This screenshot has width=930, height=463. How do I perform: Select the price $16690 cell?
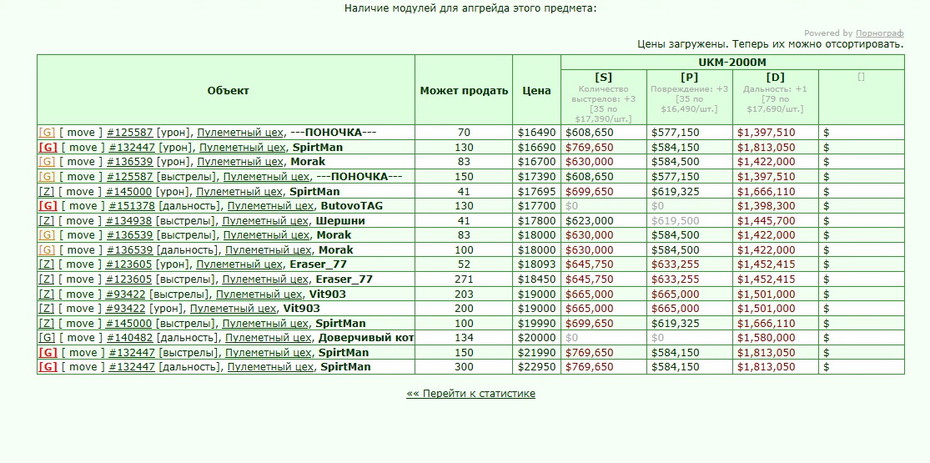click(537, 147)
